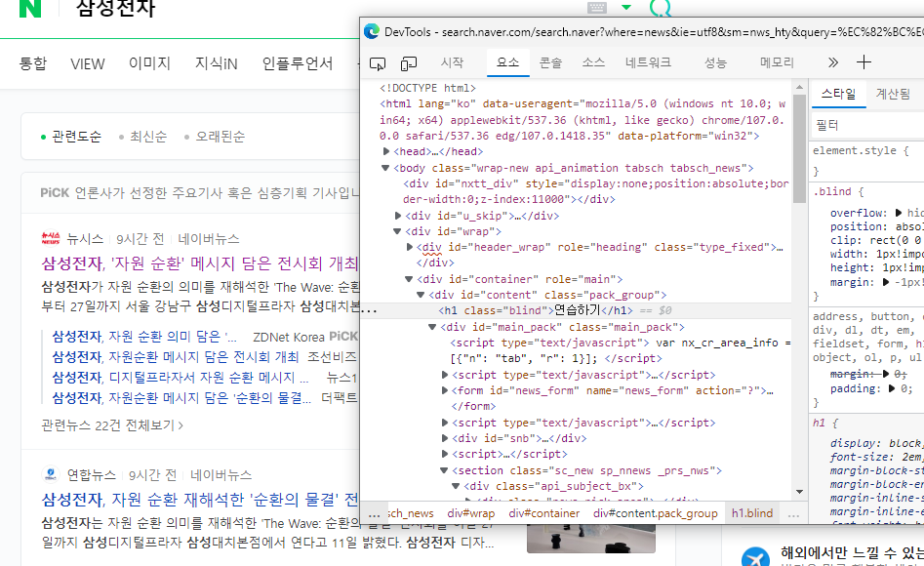Image resolution: width=924 pixels, height=566 pixels.
Task: Collapse the div api_subject_bx node
Action: point(456,486)
